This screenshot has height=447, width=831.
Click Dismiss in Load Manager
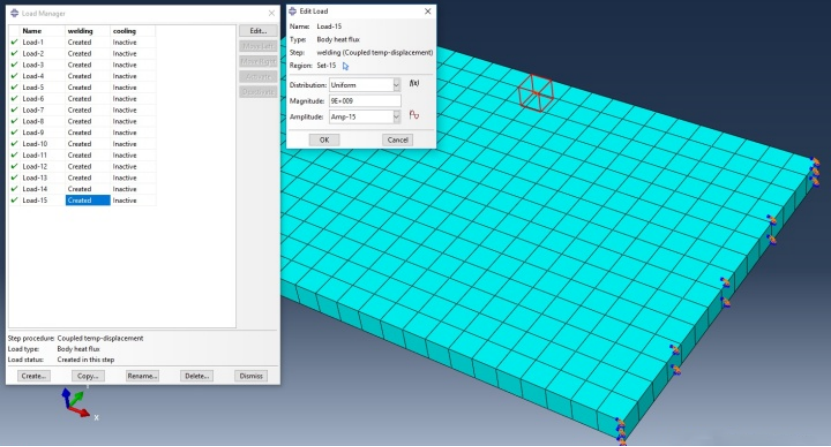click(251, 376)
